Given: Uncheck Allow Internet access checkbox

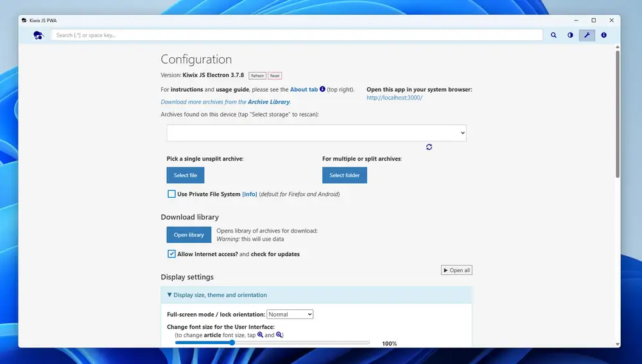Looking at the screenshot, I should (171, 254).
